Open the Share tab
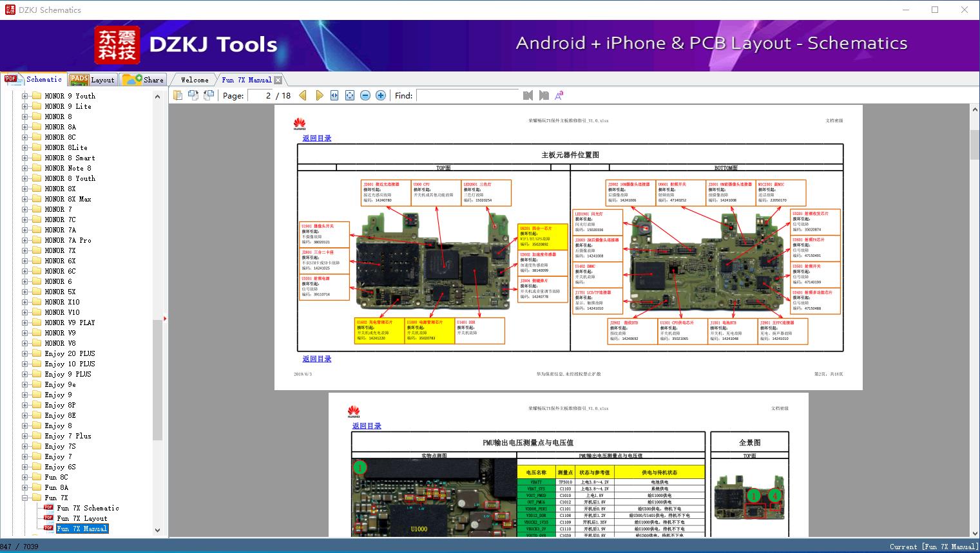Viewport: 980px width, 553px height. pyautogui.click(x=143, y=80)
